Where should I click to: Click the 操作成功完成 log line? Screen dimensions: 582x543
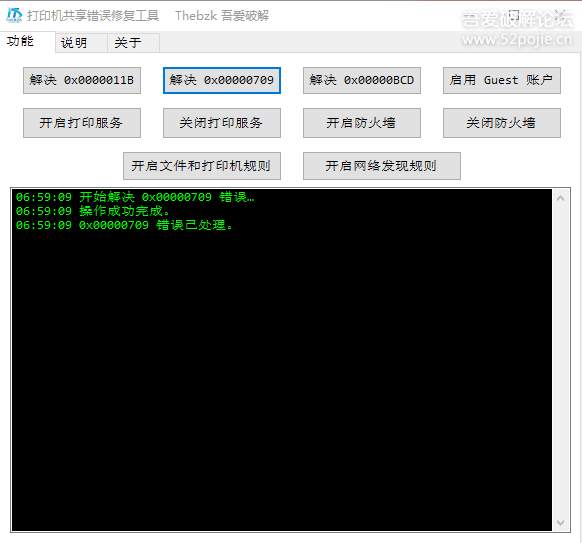[x=93, y=211]
